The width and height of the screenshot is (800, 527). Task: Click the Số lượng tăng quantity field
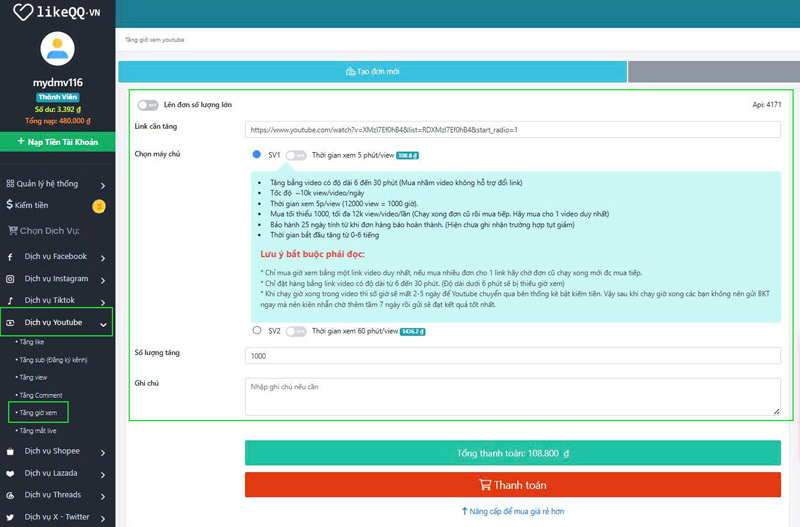(x=513, y=356)
